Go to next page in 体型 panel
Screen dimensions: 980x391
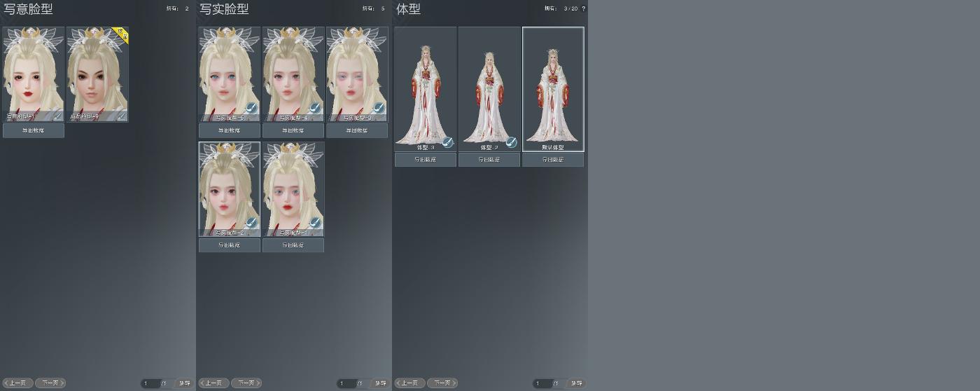(442, 383)
